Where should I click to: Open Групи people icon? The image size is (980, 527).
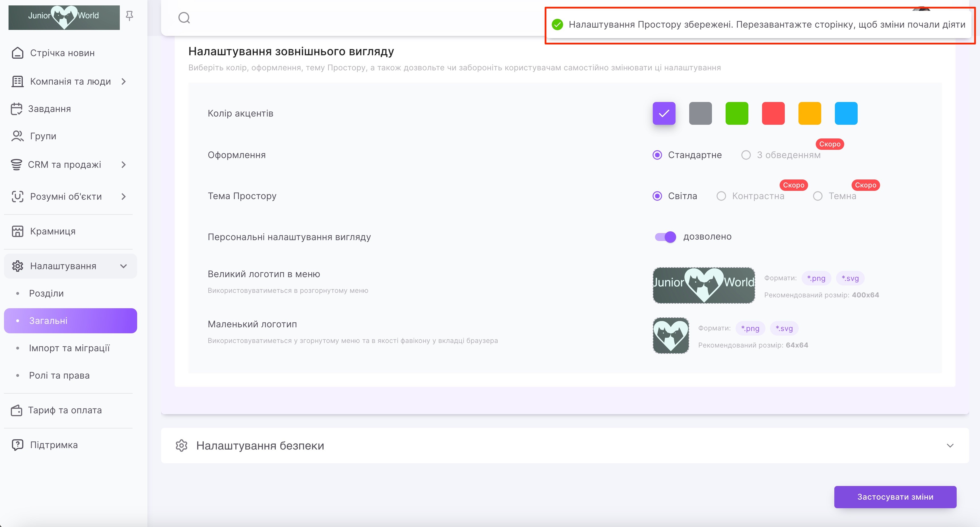(17, 136)
